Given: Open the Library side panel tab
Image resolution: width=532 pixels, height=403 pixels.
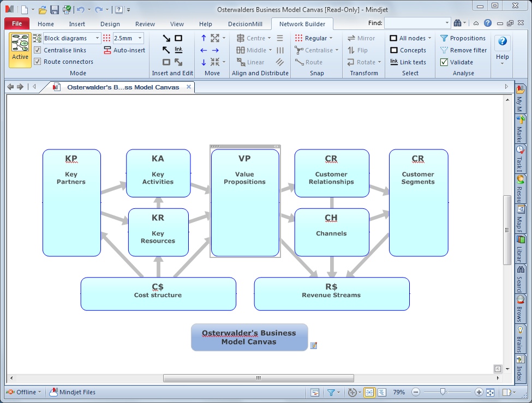Looking at the screenshot, I should click(x=520, y=249).
